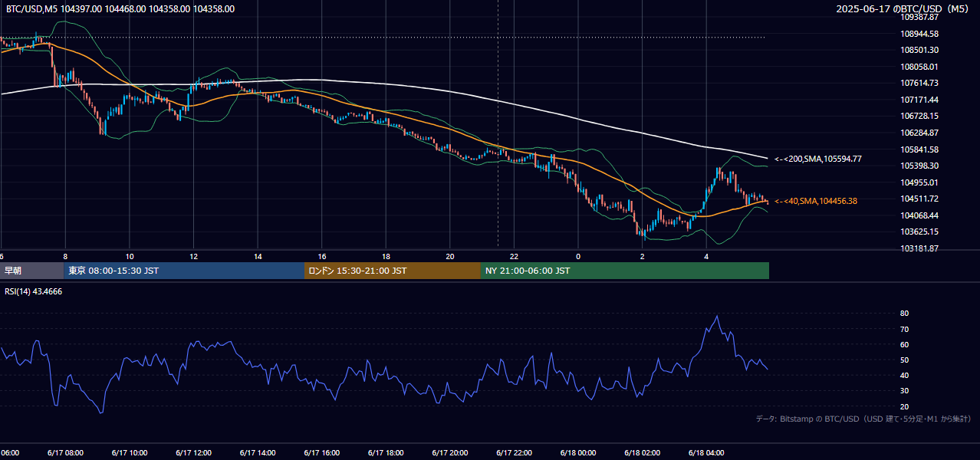Click hour tick 12 under the price chart
Screen dimensions: 980x460
click(x=194, y=256)
